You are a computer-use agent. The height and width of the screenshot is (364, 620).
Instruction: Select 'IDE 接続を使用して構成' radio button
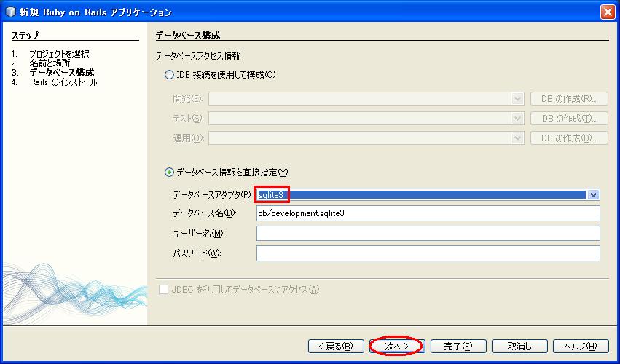tap(169, 75)
